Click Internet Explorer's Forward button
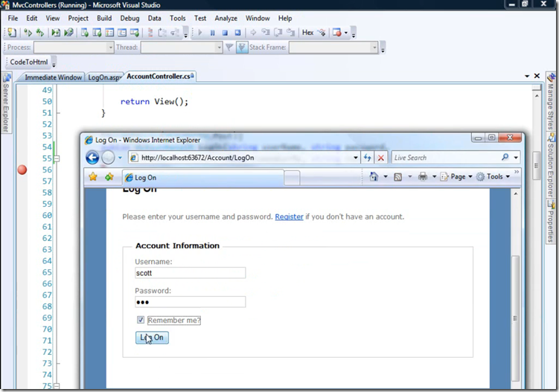 (109, 157)
